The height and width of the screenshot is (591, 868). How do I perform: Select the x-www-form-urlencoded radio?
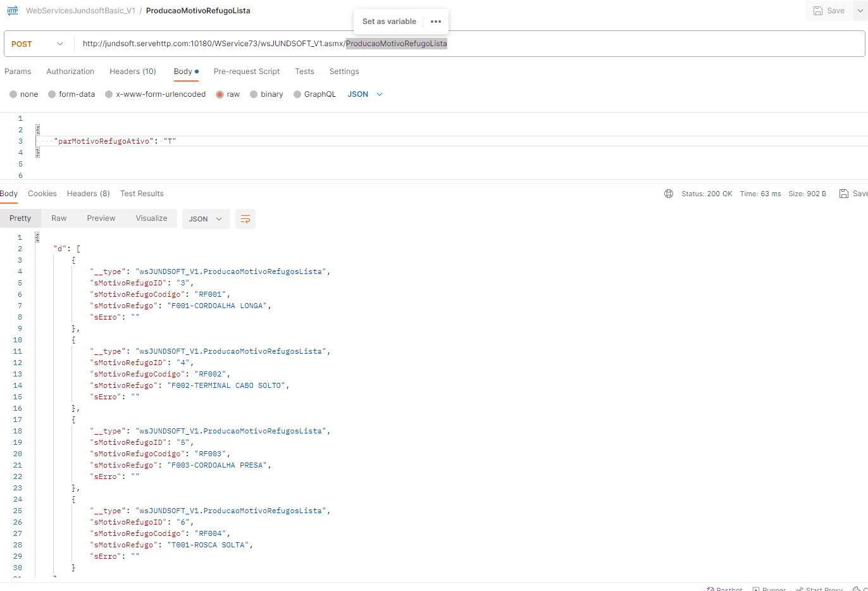(109, 94)
